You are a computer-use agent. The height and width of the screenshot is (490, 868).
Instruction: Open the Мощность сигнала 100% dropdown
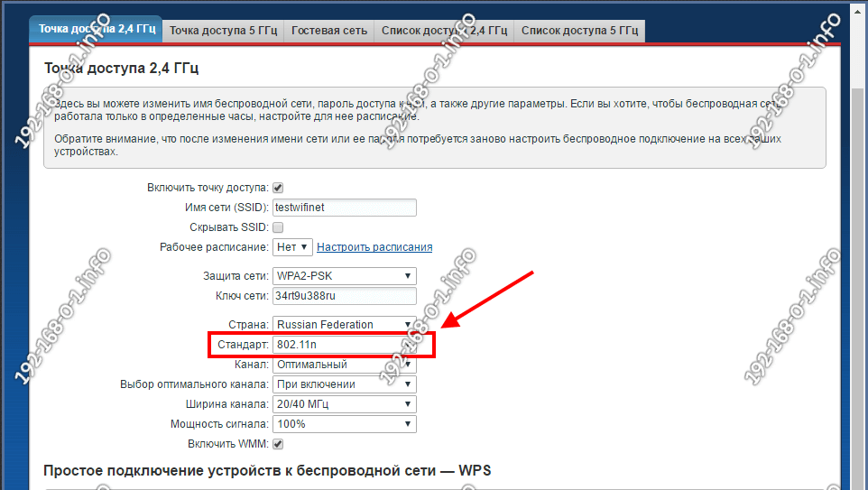tap(345, 424)
